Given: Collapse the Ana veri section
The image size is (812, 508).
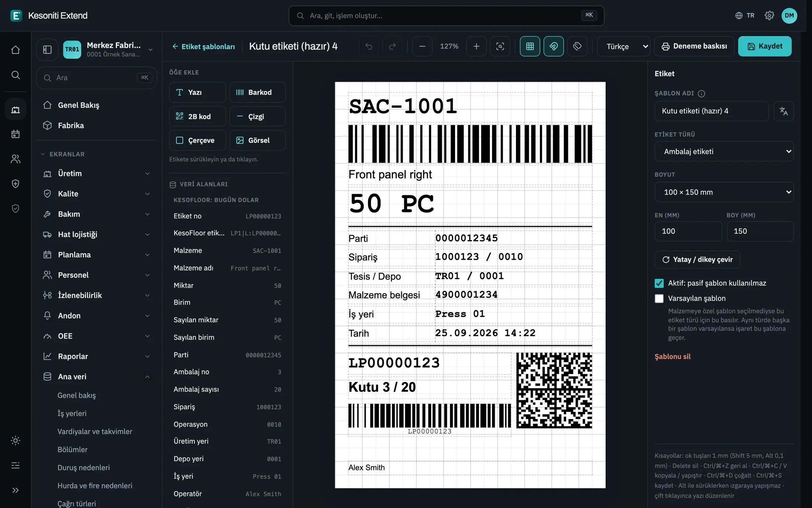Looking at the screenshot, I should coord(96,376).
